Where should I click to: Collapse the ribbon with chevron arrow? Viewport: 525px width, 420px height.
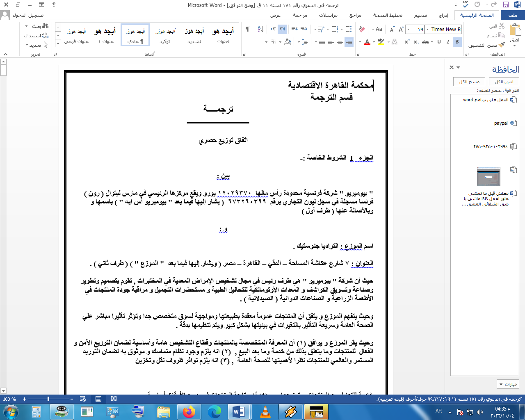[6, 54]
